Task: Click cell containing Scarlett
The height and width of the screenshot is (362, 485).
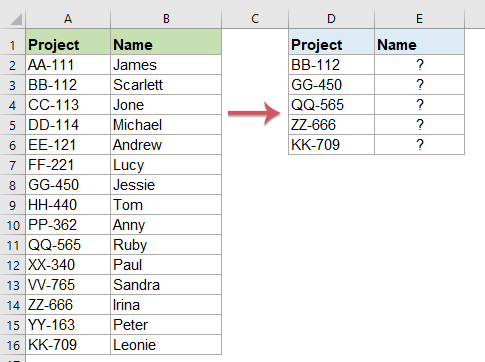Action: tap(166, 85)
